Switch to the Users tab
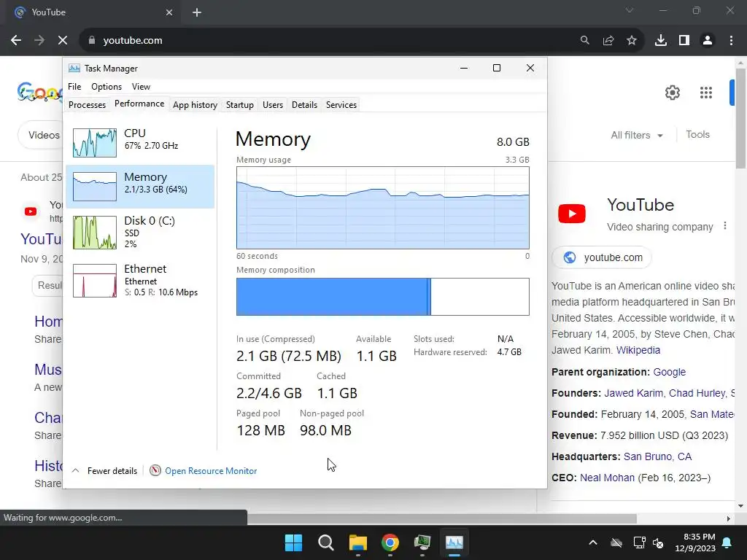This screenshot has height=560, width=747. click(x=273, y=105)
